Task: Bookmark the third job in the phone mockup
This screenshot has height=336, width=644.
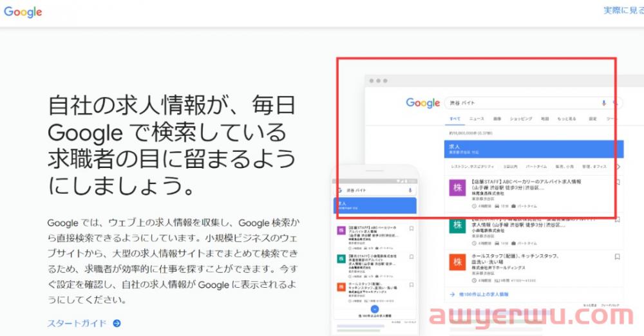Action: (x=411, y=285)
